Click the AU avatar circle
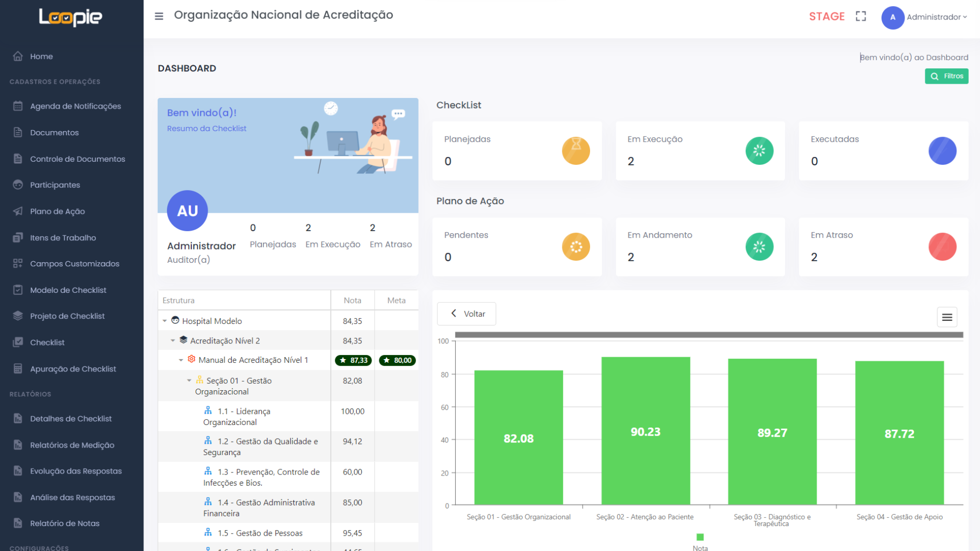The width and height of the screenshot is (980, 551). coord(187,211)
